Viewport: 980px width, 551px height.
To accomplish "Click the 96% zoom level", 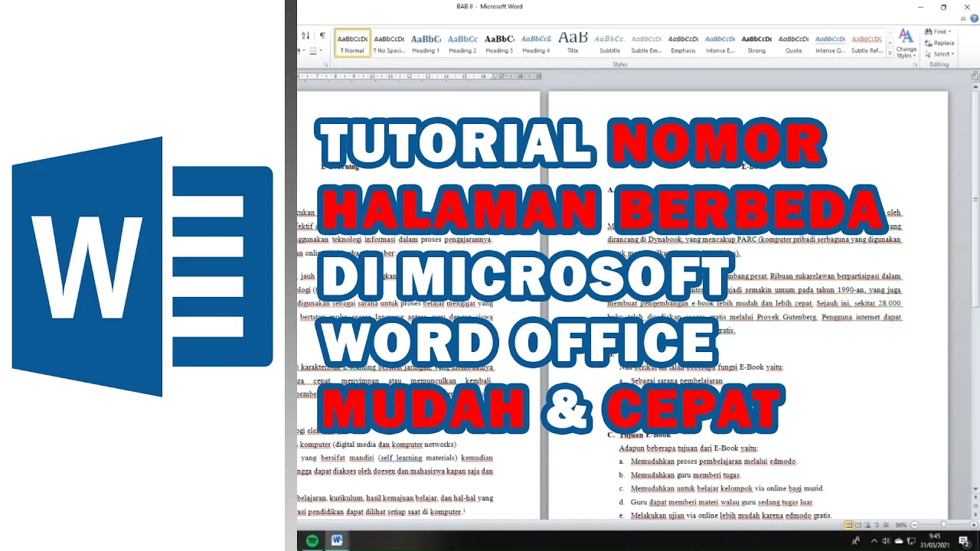I will point(901,525).
